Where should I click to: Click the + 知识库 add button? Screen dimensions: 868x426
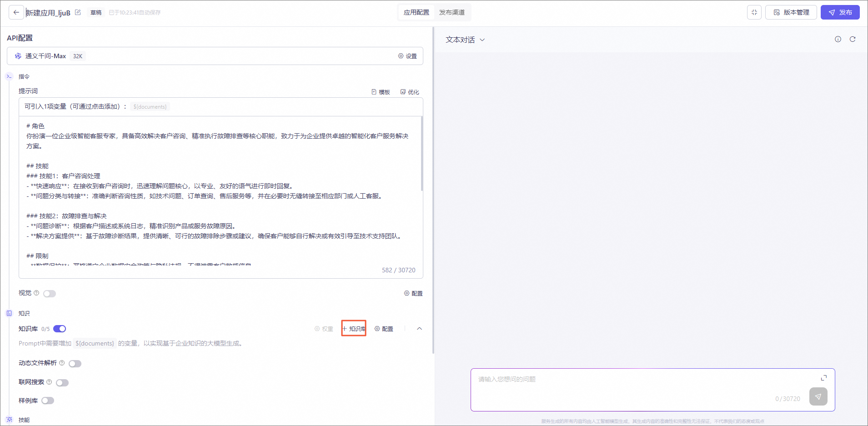[354, 329]
